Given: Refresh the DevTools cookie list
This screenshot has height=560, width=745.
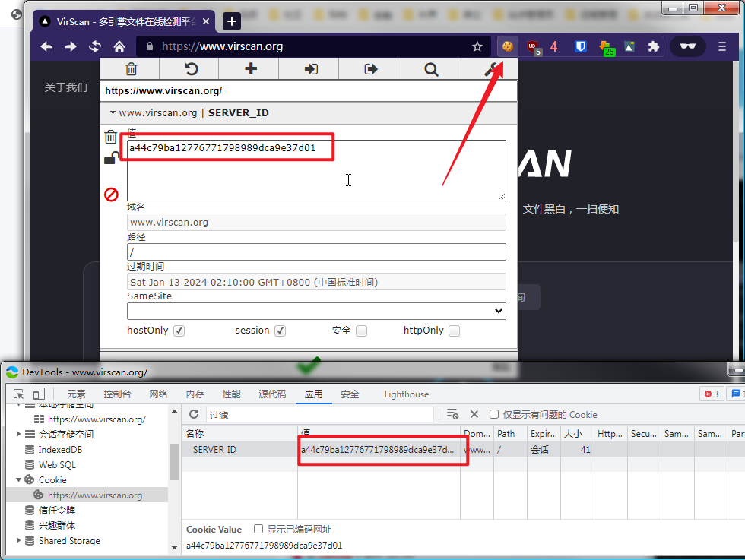Looking at the screenshot, I should [194, 414].
